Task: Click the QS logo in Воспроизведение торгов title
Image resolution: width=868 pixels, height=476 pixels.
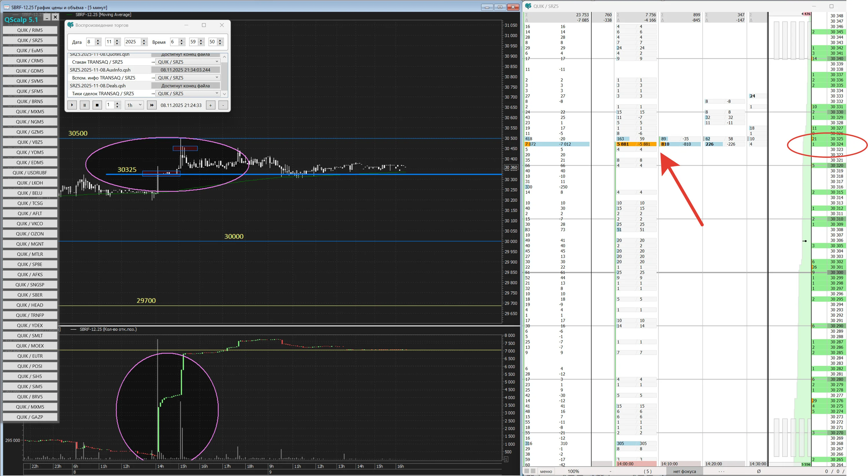Action: coord(70,25)
